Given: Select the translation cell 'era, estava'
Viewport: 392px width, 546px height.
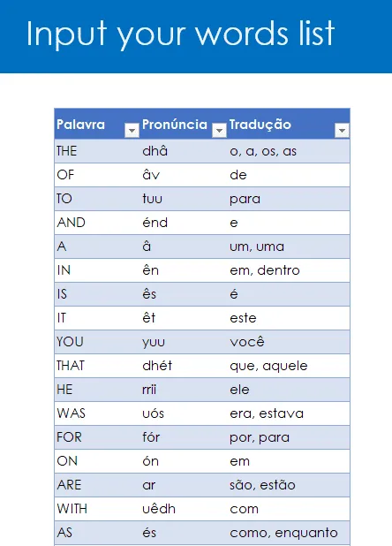Looking at the screenshot, I should [x=289, y=413].
